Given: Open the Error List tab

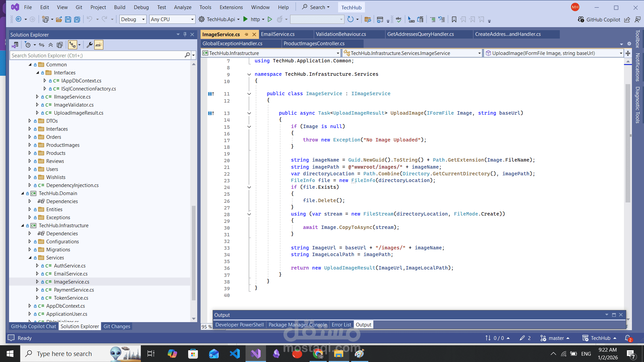Looking at the screenshot, I should pyautogui.click(x=341, y=325).
